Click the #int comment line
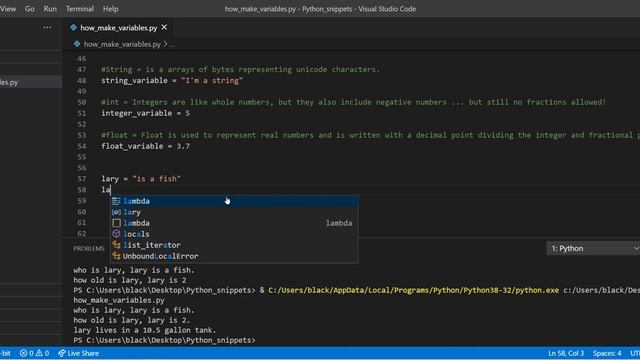 click(353, 102)
